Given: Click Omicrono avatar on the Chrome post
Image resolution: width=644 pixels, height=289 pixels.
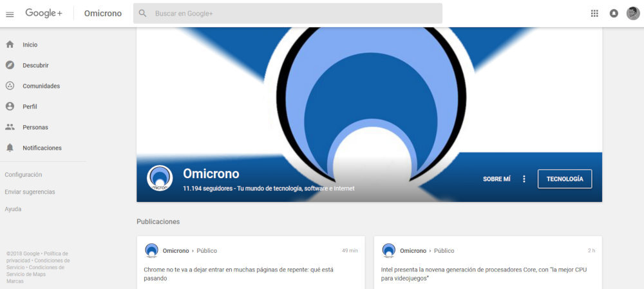Looking at the screenshot, I should point(151,250).
